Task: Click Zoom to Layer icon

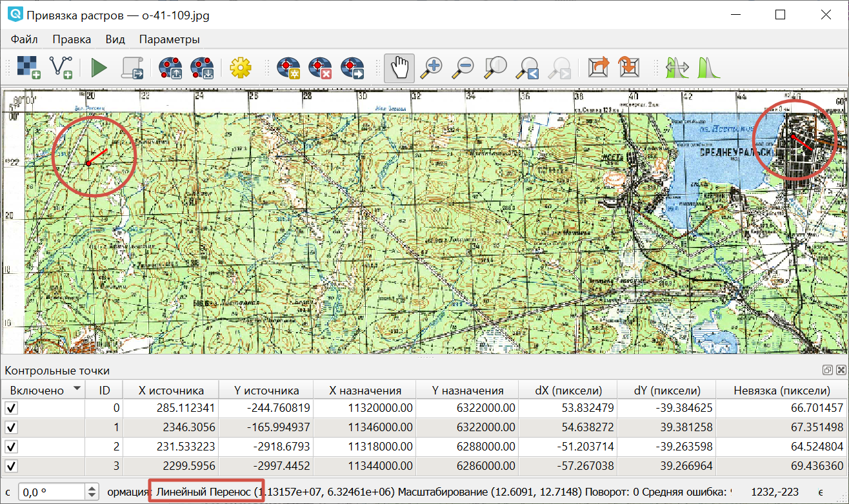Action: pos(495,68)
